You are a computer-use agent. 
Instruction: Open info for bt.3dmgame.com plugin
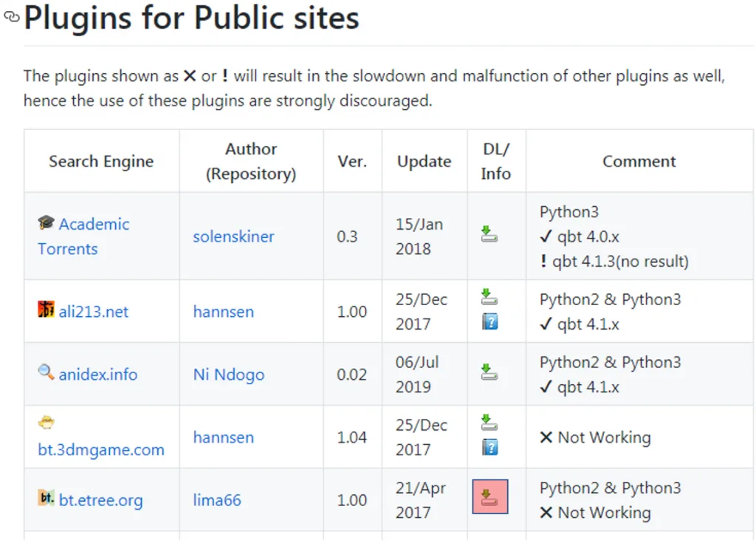click(x=490, y=447)
